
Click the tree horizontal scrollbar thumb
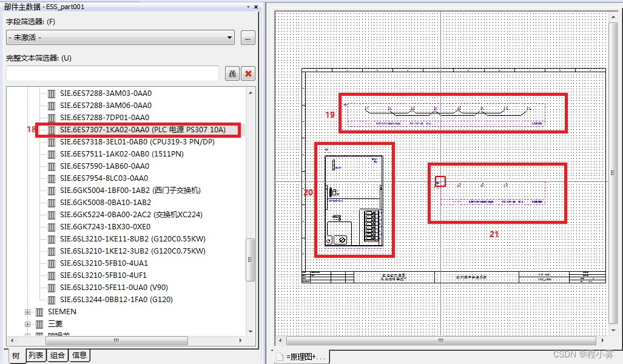[x=117, y=340]
